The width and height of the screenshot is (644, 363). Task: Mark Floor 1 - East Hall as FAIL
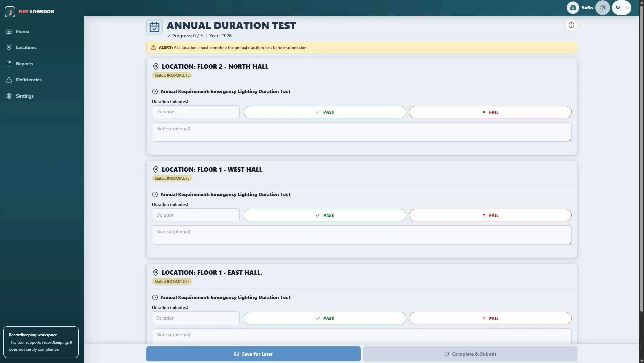[490, 318]
